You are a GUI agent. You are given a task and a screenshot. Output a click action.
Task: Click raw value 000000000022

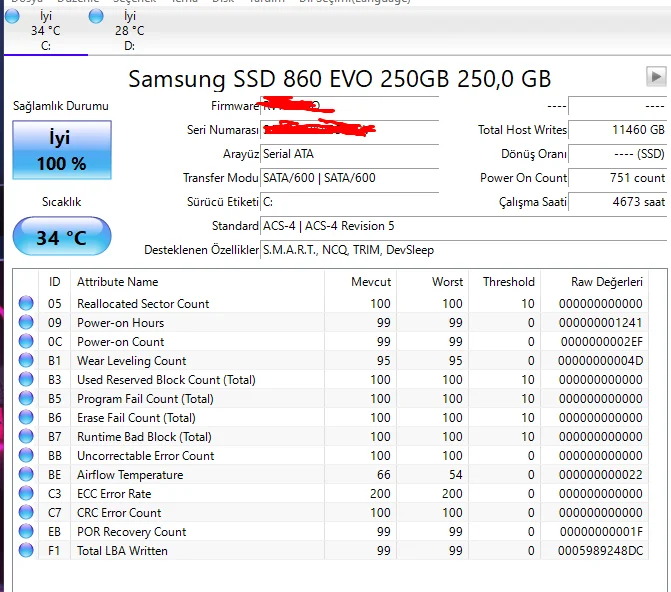(600, 475)
